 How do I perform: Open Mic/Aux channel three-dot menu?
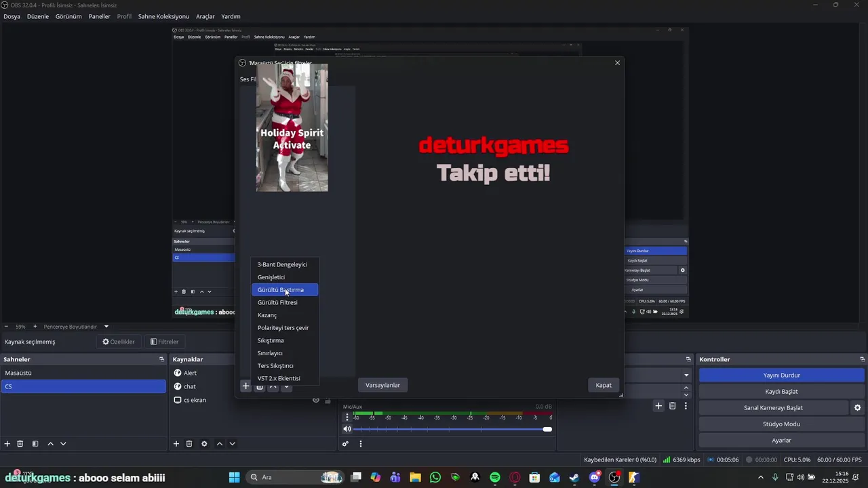[347, 418]
